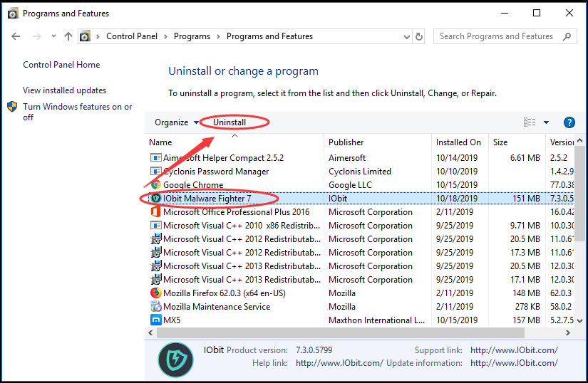Expand the chevron after Control Panel breadcrumb
The width and height of the screenshot is (588, 383).
click(165, 37)
